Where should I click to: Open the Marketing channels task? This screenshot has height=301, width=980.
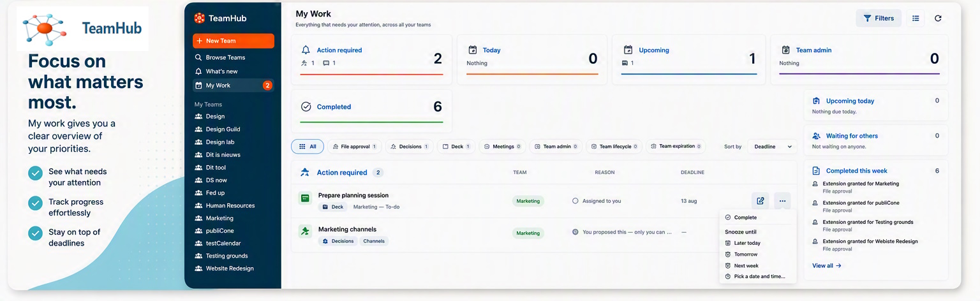coord(347,230)
